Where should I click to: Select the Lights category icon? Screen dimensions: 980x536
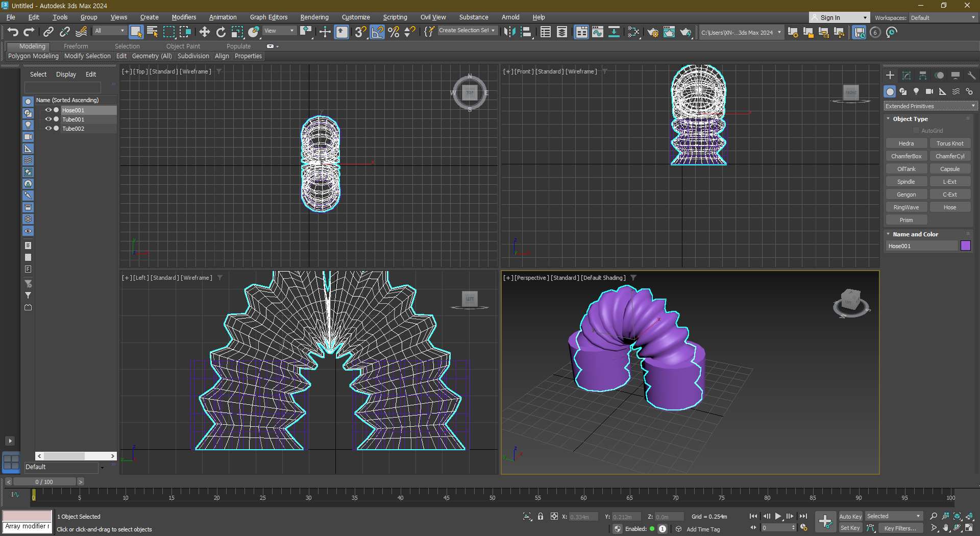(x=916, y=91)
